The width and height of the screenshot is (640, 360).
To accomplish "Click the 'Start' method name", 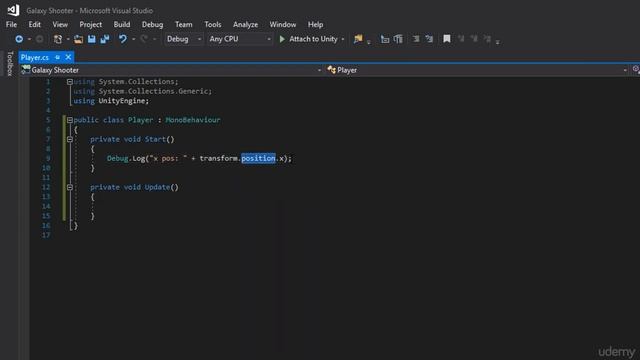I will (155, 139).
